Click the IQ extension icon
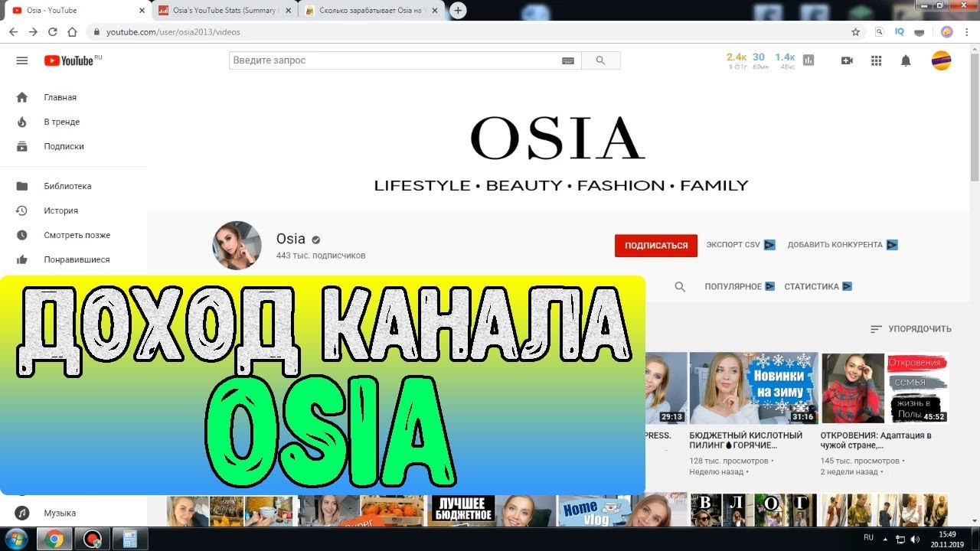Image resolution: width=980 pixels, height=551 pixels. [900, 32]
